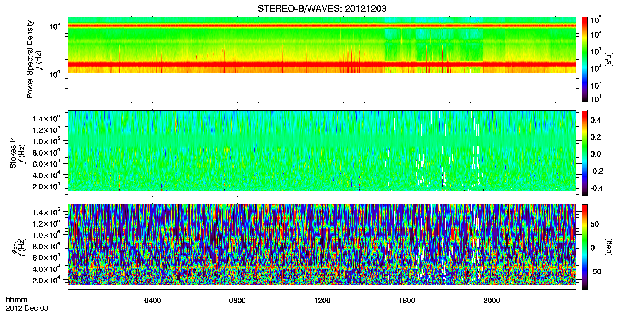This screenshot has width=644, height=332.
Task: Click the 2.0×10^4 label in phi panel
Action: (x=46, y=280)
